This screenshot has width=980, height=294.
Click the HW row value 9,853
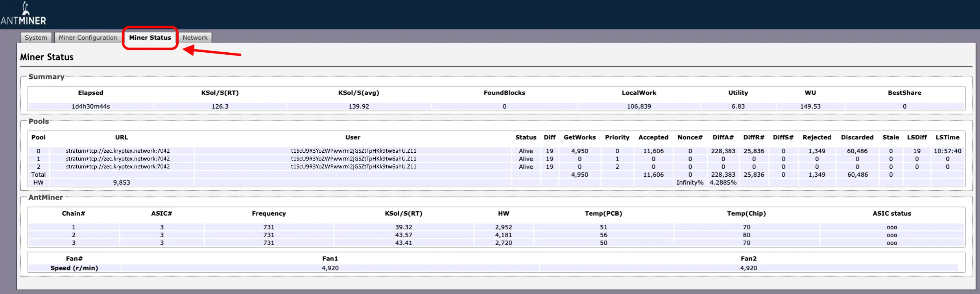click(122, 182)
